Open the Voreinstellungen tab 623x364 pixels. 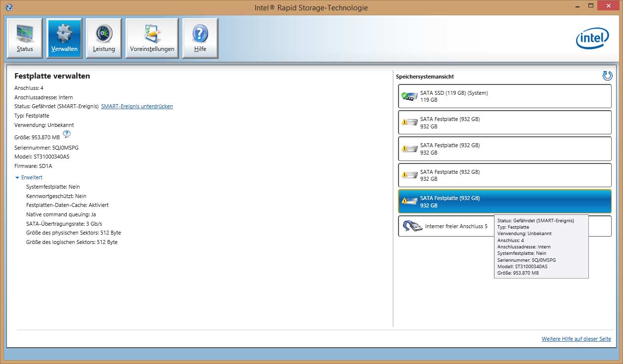tap(152, 38)
